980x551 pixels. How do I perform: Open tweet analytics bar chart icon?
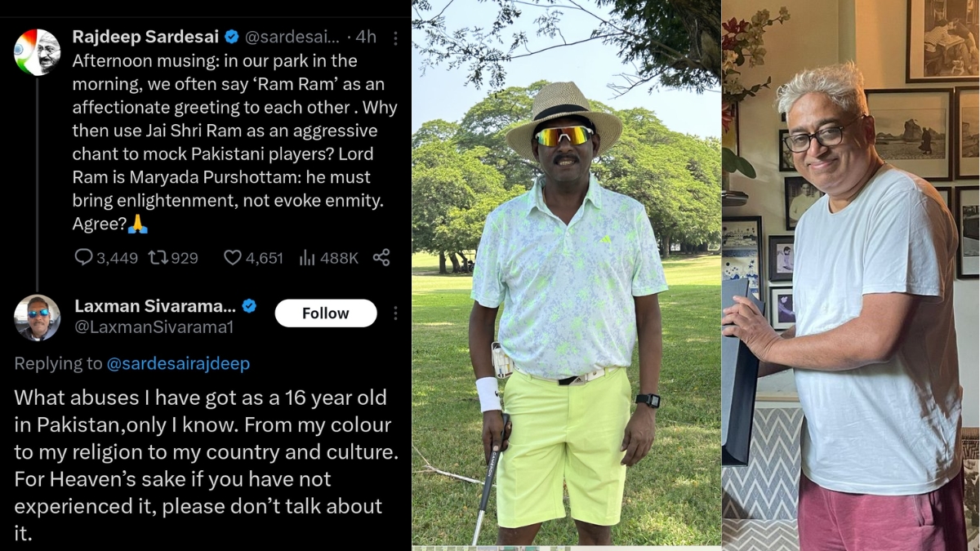coord(307,258)
